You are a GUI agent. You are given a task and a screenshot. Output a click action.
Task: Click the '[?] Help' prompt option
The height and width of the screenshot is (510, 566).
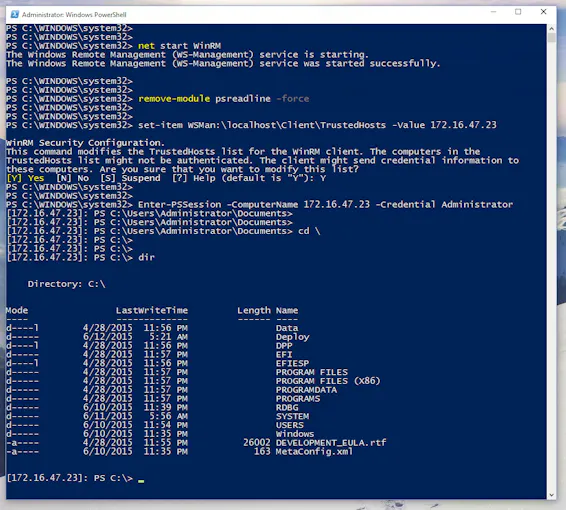point(193,178)
